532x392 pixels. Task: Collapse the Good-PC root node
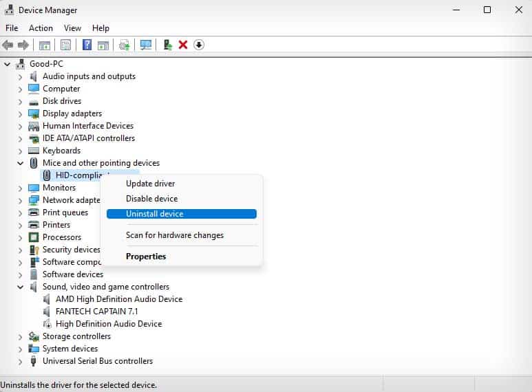pos(7,64)
